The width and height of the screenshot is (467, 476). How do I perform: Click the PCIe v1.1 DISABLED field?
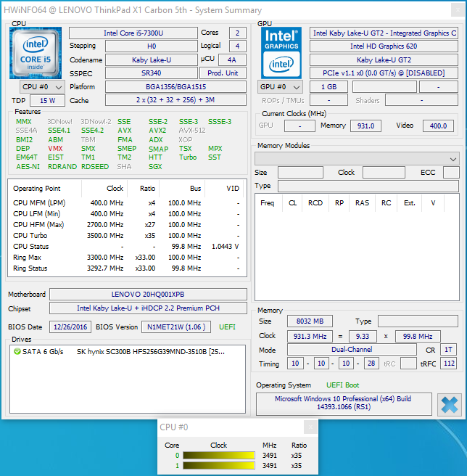coord(384,73)
